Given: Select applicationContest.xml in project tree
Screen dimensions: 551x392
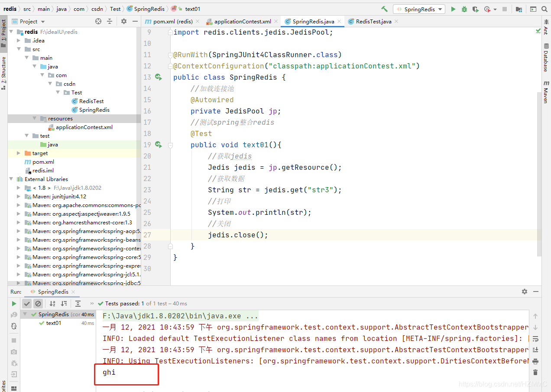Looking at the screenshot, I should coord(84,127).
